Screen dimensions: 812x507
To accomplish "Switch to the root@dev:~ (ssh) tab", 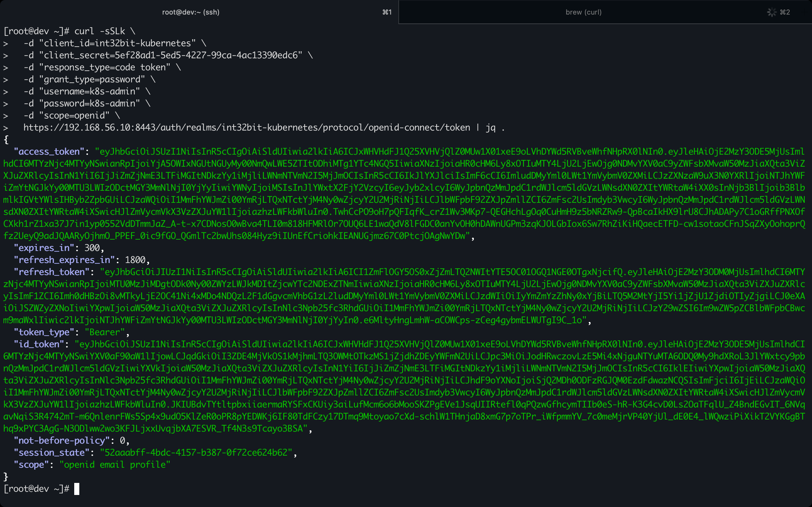I will tap(191, 12).
